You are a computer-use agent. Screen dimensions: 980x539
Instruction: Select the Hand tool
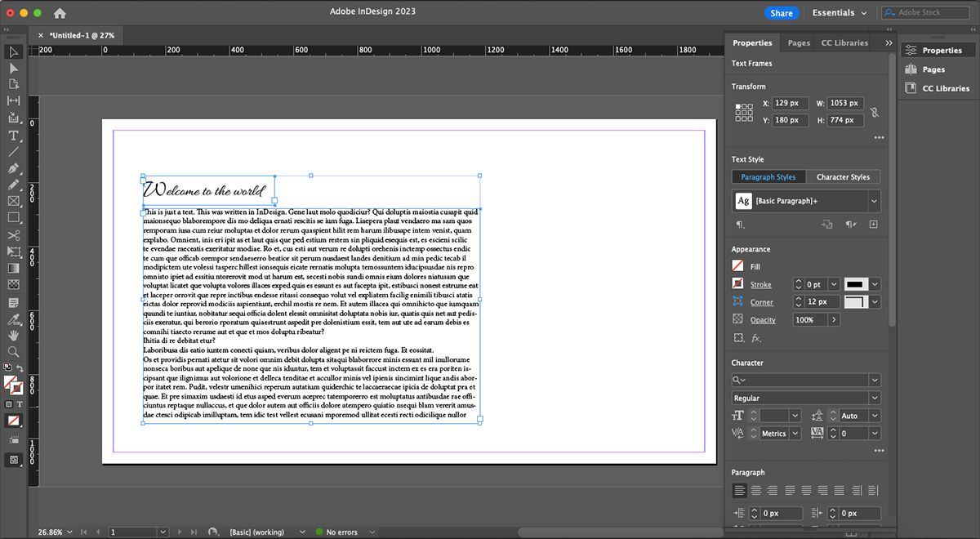coord(14,335)
